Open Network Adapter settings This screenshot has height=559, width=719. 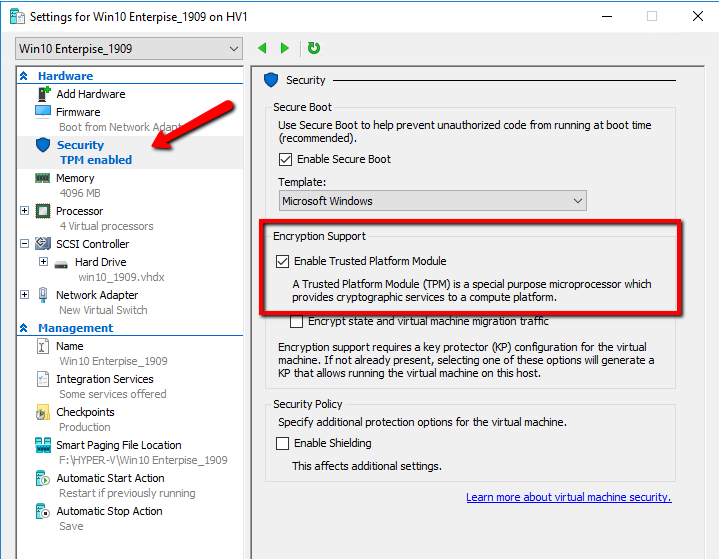tap(97, 295)
